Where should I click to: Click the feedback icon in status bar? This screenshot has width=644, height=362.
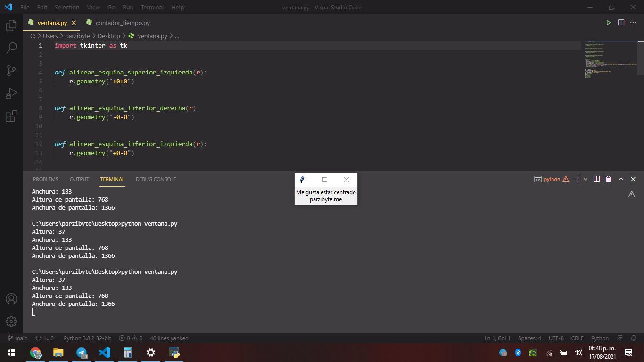[620, 338]
